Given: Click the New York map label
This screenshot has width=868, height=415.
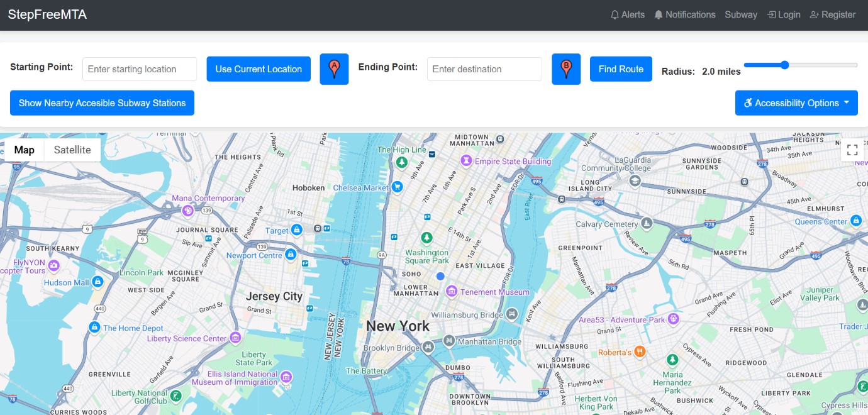Looking at the screenshot, I should tap(398, 326).
